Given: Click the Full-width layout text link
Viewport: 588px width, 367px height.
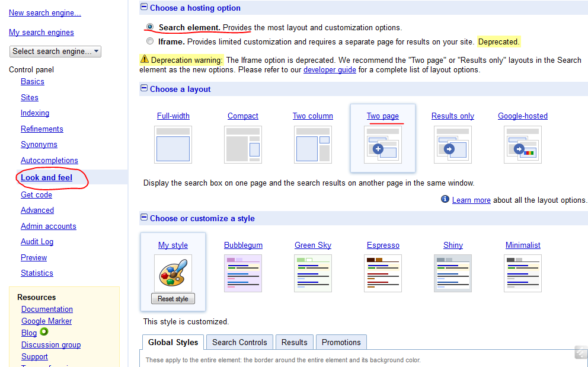Looking at the screenshot, I should 173,116.
